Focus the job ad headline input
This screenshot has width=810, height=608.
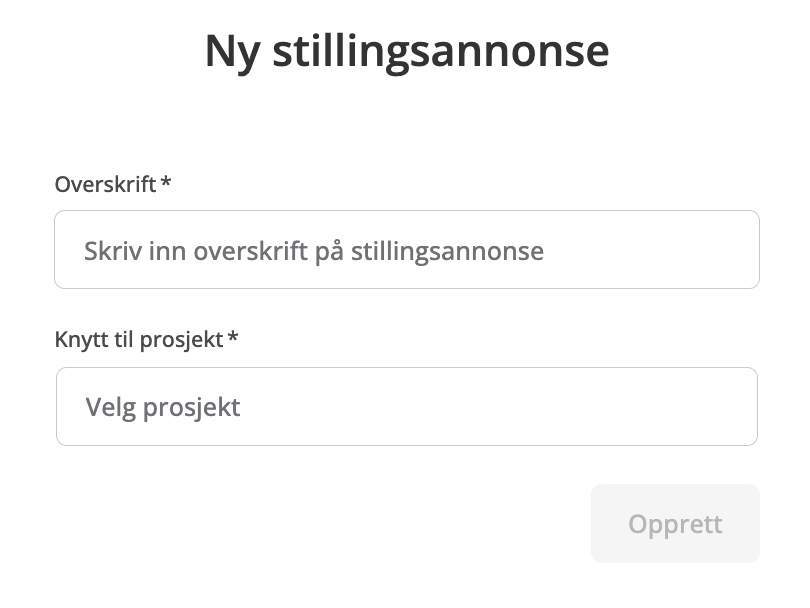pos(406,250)
